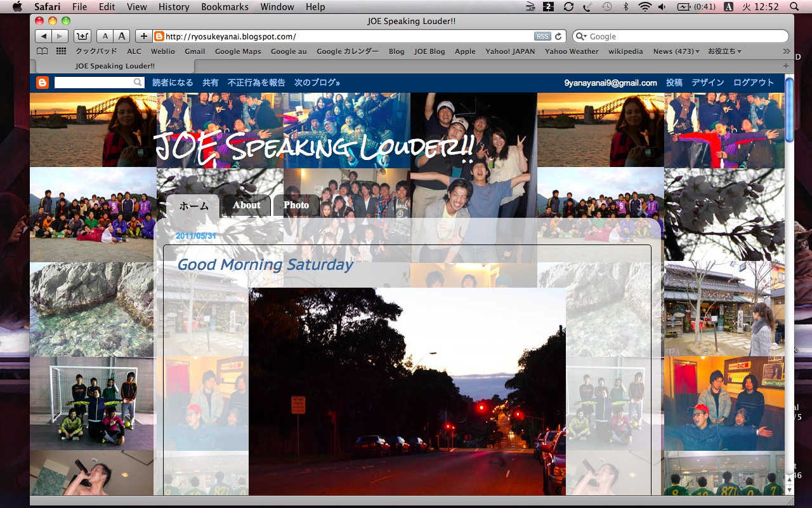Show all bookmarks via open book icon
Screen dimensions: 812x508
click(x=42, y=51)
